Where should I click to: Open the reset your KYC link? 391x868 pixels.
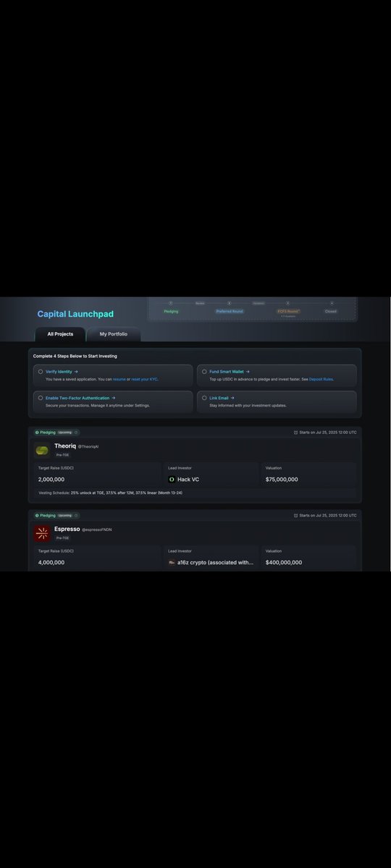pos(145,379)
